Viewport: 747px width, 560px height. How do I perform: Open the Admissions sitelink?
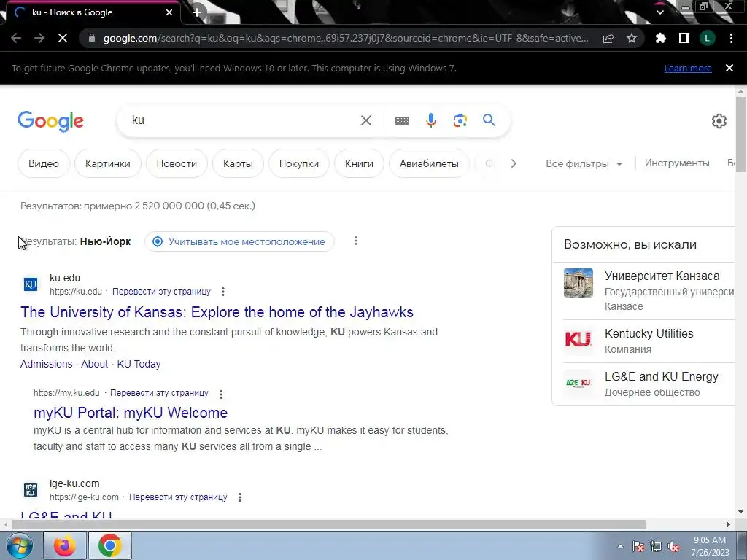tap(46, 364)
